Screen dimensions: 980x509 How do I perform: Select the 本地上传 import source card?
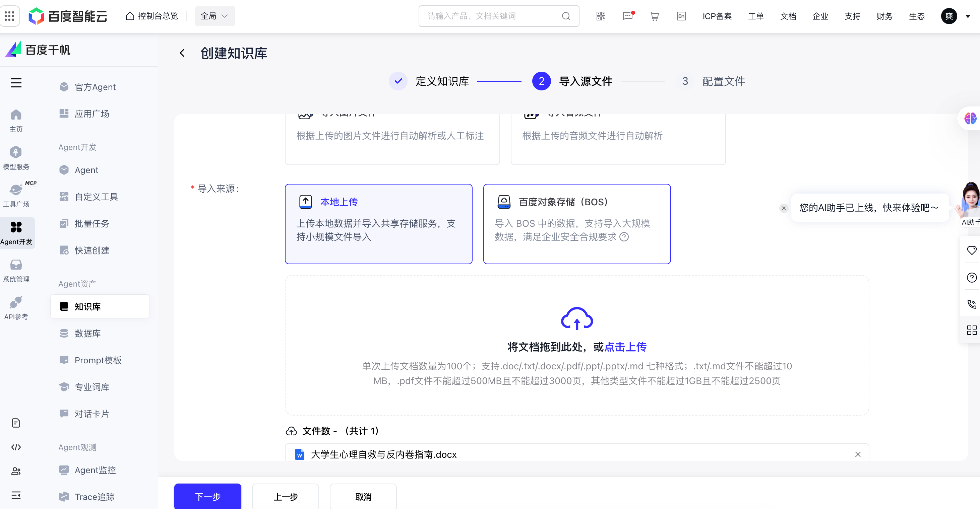[378, 224]
